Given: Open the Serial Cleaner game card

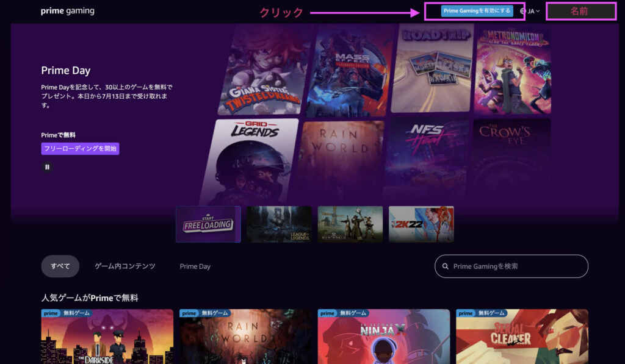Looking at the screenshot, I should (522, 337).
